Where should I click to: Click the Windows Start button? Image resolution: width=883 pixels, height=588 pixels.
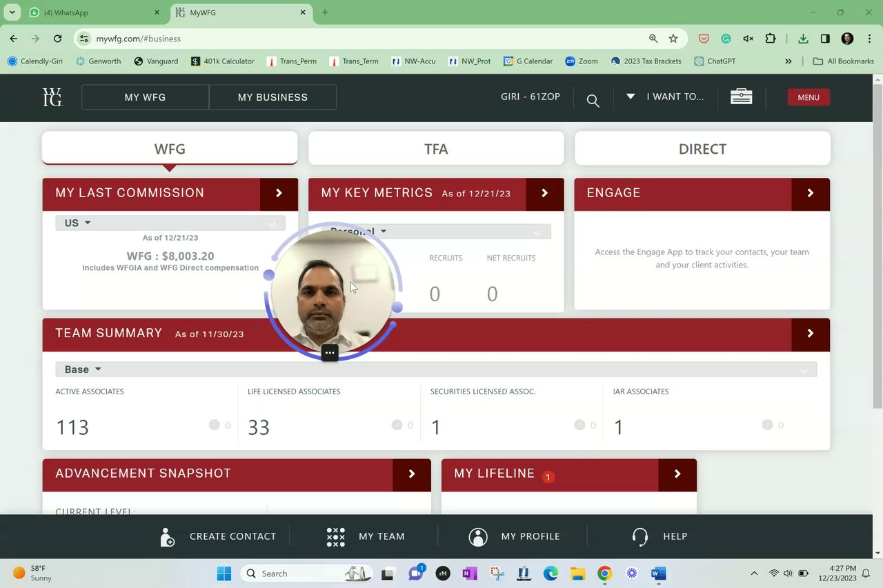[x=224, y=574]
